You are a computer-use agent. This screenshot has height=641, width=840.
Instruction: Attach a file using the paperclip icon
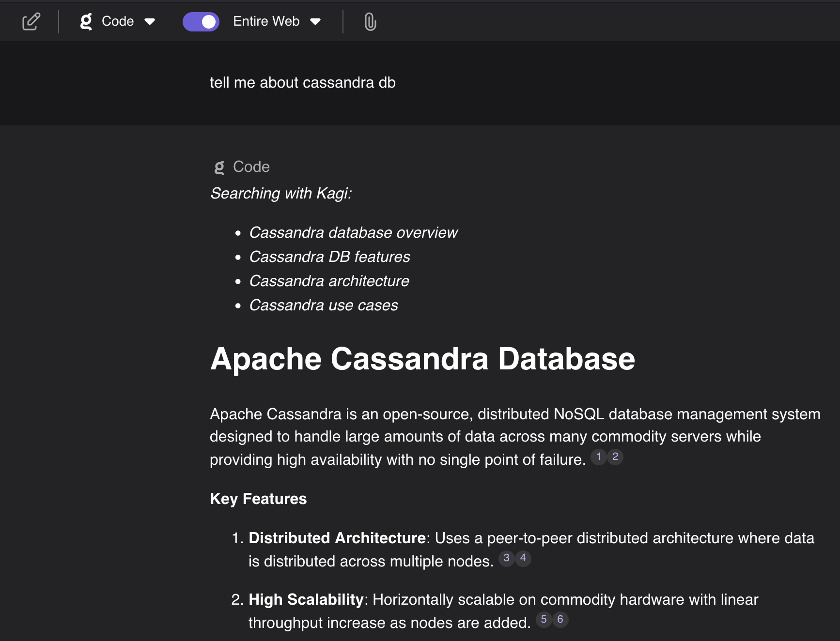coord(370,22)
